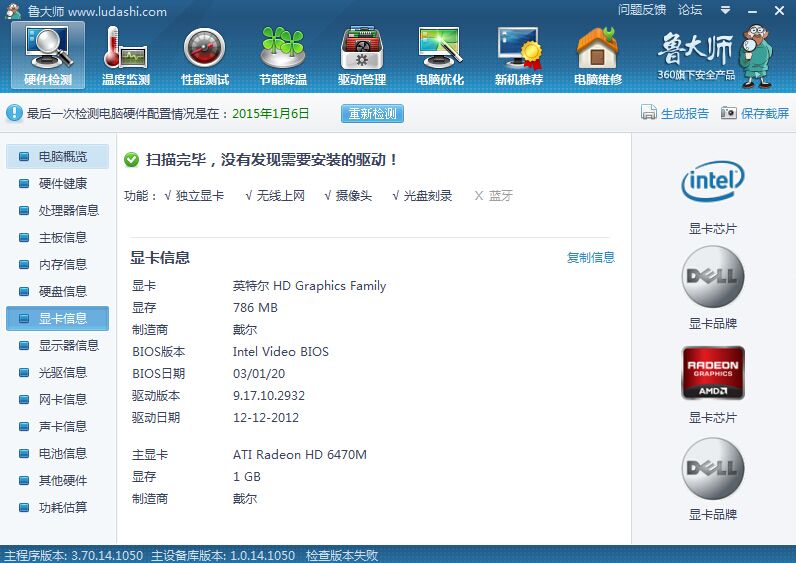
Task: Click the green scan-complete checkmark icon
Action: tap(131, 160)
